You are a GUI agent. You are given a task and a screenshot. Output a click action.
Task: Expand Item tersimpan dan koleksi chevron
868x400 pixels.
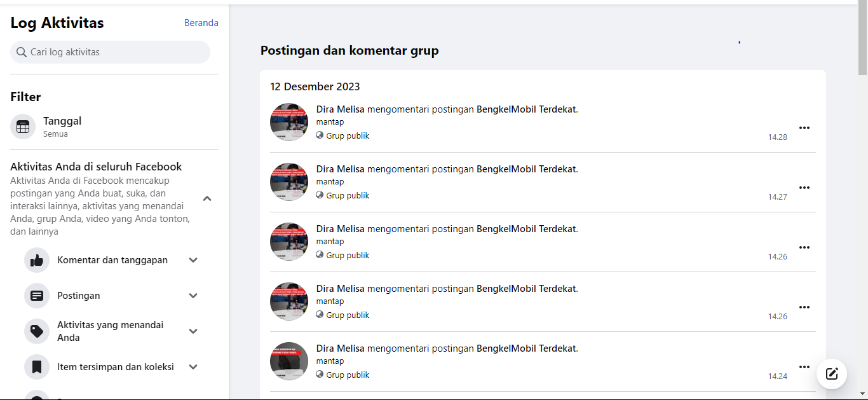pyautogui.click(x=194, y=367)
